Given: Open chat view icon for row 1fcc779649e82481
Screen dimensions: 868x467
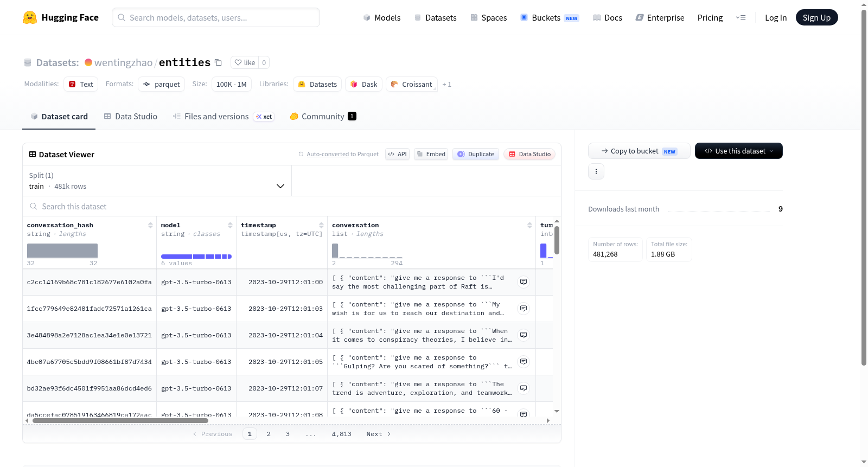Looking at the screenshot, I should (524, 309).
